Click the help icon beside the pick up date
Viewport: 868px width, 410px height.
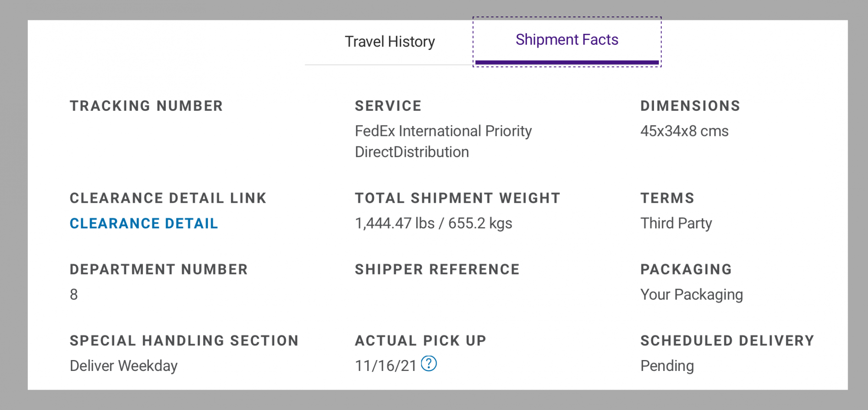pos(429,364)
